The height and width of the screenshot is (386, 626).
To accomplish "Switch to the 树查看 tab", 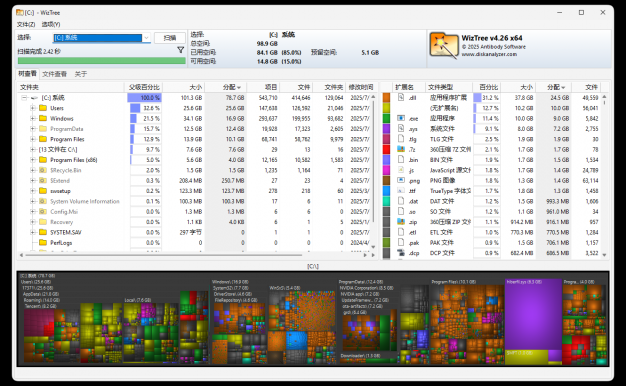I will [28, 74].
